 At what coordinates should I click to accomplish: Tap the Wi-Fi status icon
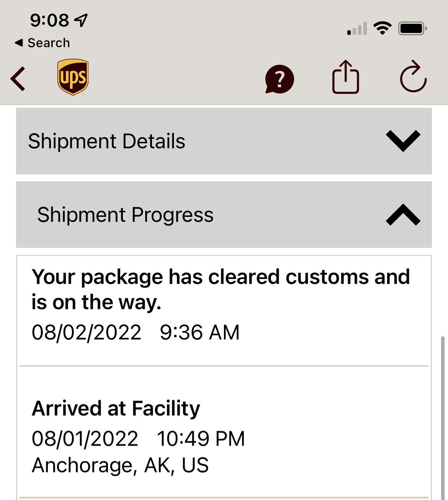click(382, 28)
